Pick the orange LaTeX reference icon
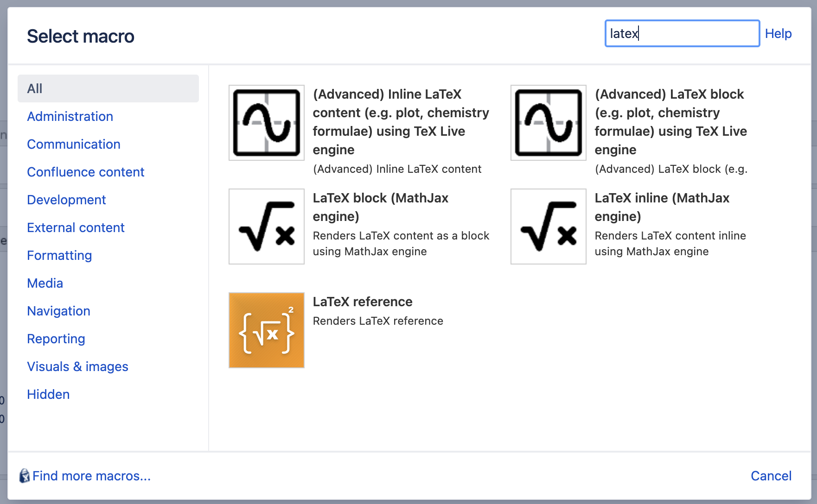This screenshot has width=817, height=504. 267,330
